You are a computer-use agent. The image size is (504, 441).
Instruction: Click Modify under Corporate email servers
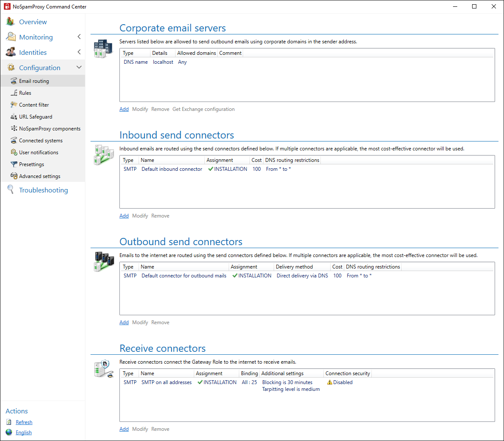[140, 109]
